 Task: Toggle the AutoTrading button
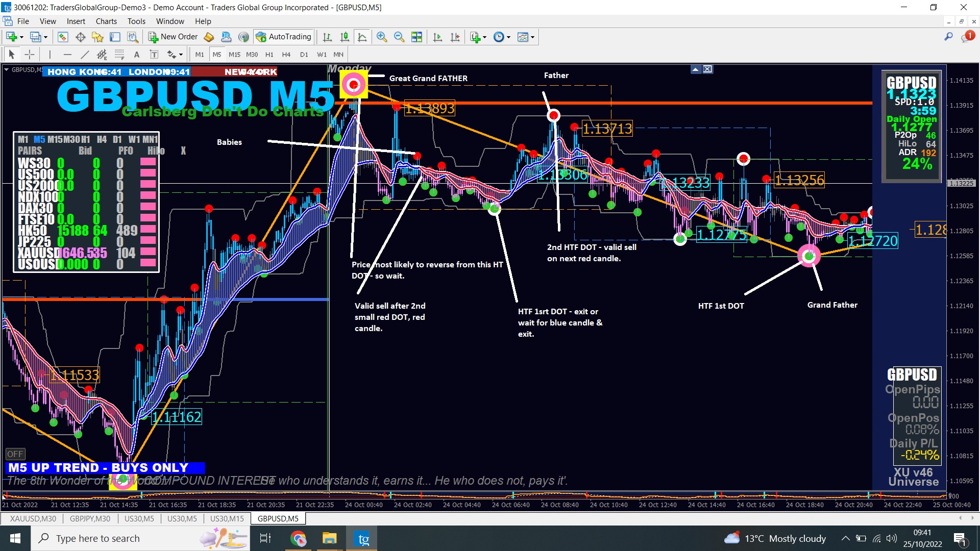(x=284, y=37)
